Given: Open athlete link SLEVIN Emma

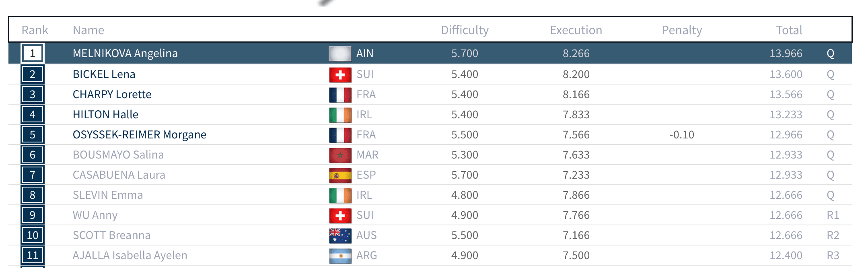Looking at the screenshot, I should pyautogui.click(x=108, y=195).
